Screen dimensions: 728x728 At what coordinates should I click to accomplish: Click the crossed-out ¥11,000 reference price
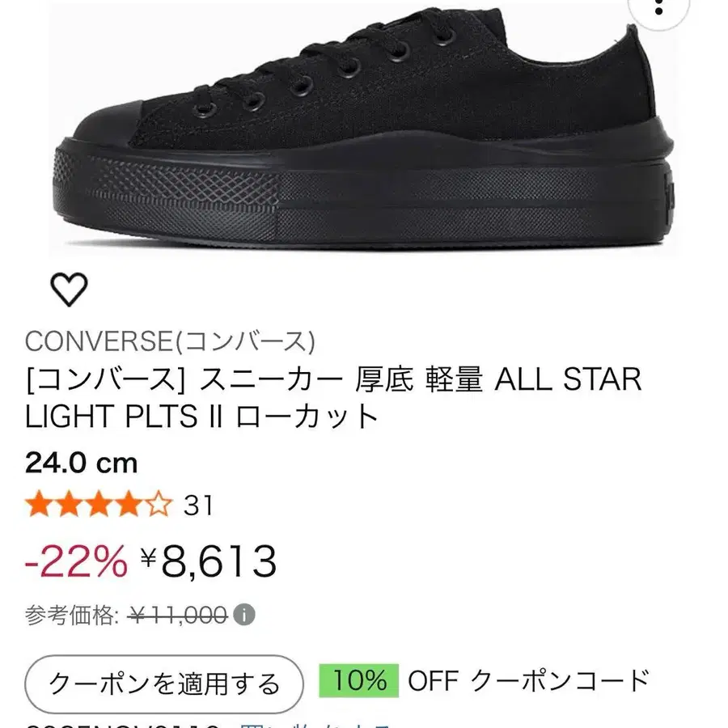pos(179,616)
